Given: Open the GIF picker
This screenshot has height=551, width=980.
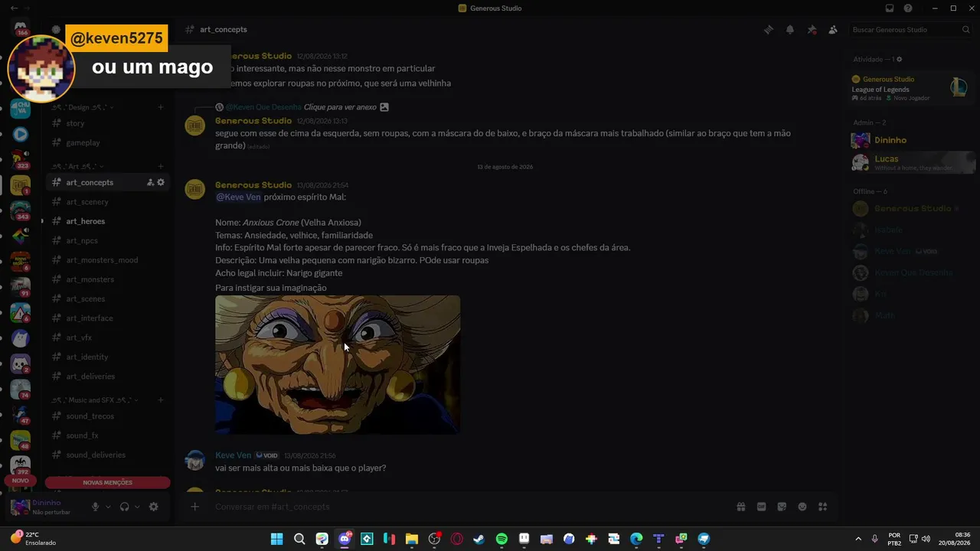Looking at the screenshot, I should click(762, 507).
